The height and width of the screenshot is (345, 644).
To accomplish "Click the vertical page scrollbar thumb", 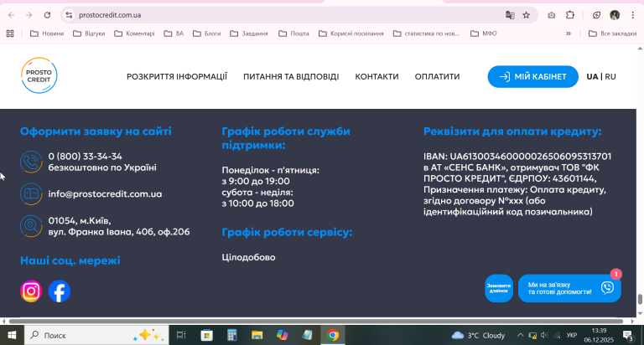I will pos(640,300).
